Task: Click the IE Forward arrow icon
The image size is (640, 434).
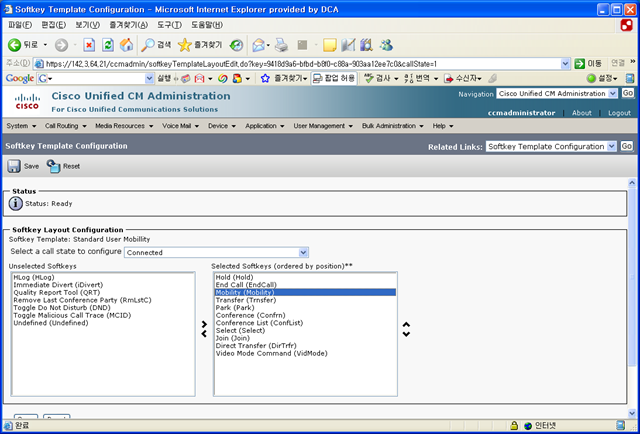Action: tap(61, 45)
